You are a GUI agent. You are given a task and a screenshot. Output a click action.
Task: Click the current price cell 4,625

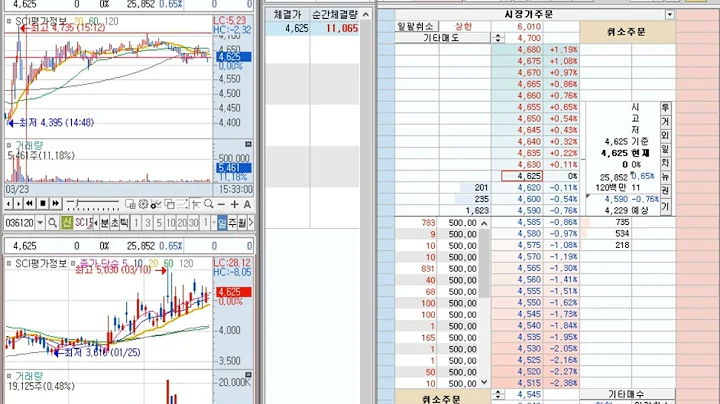point(522,176)
